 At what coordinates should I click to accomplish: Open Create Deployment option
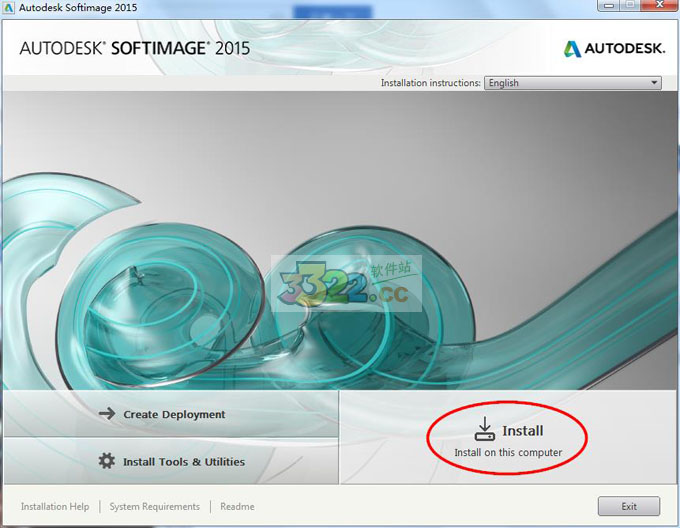tap(171, 414)
